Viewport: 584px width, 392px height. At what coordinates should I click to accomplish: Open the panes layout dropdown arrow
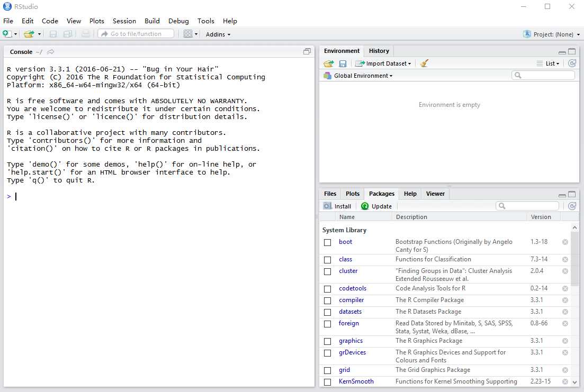pyautogui.click(x=196, y=34)
